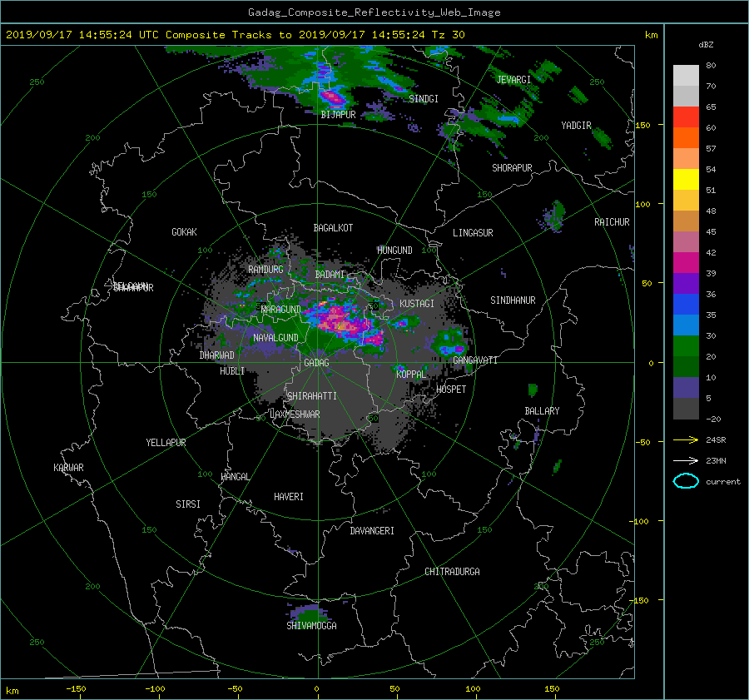Click the LINGASUR city label
Screen dimensions: 749x700
point(473,233)
